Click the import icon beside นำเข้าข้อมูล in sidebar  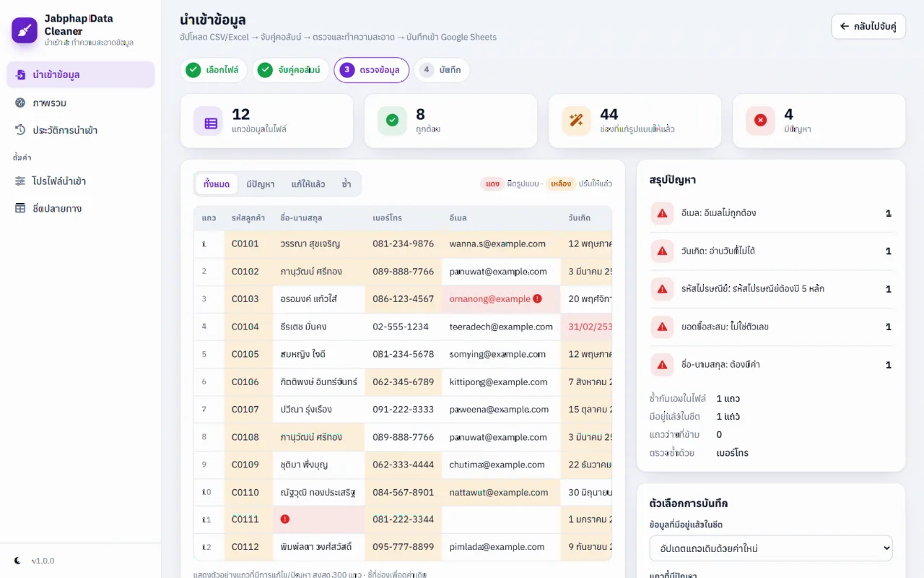20,75
